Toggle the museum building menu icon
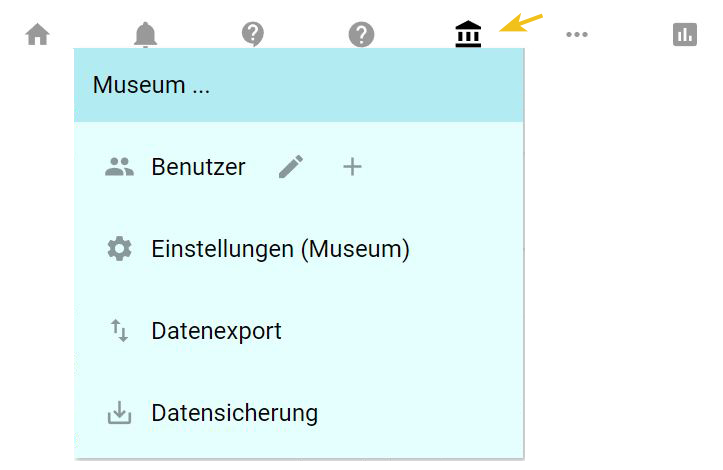The width and height of the screenshot is (723, 470). pyautogui.click(x=468, y=34)
